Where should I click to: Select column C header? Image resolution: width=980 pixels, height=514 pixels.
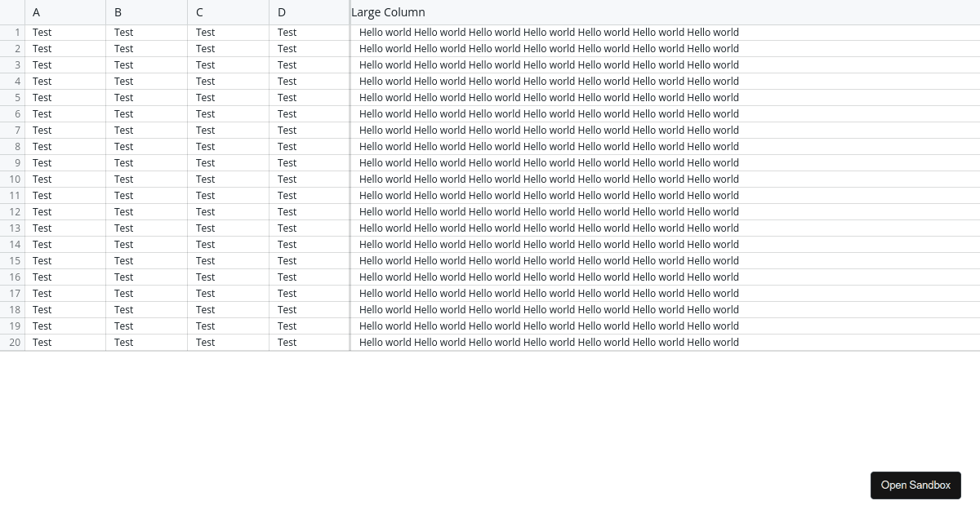point(229,12)
